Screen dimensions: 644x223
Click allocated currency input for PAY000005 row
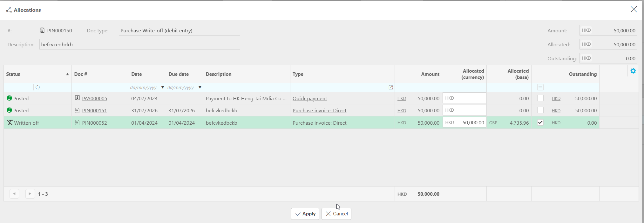464,98
